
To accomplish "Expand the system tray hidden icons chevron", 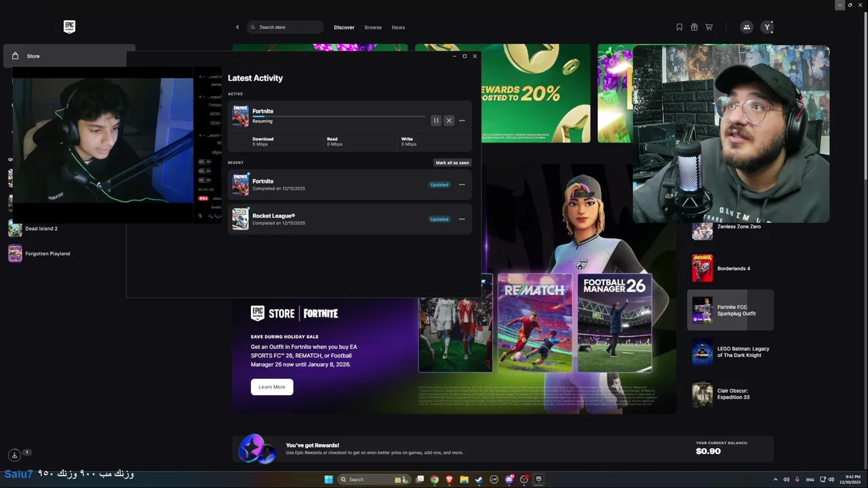I will pyautogui.click(x=775, y=479).
